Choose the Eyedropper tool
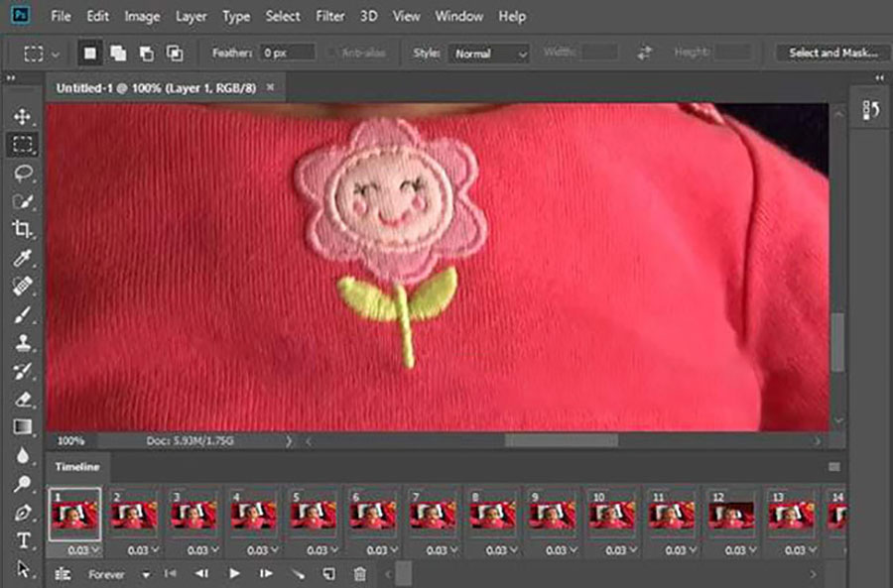 point(22,258)
